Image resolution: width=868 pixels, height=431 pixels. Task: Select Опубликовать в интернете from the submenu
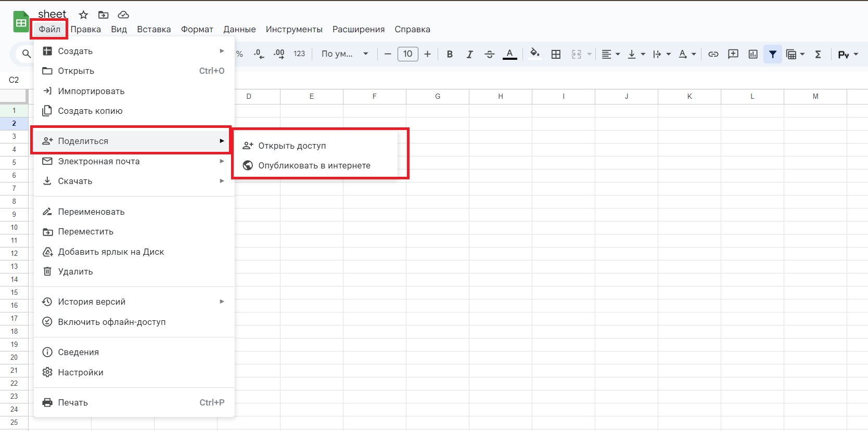click(314, 165)
